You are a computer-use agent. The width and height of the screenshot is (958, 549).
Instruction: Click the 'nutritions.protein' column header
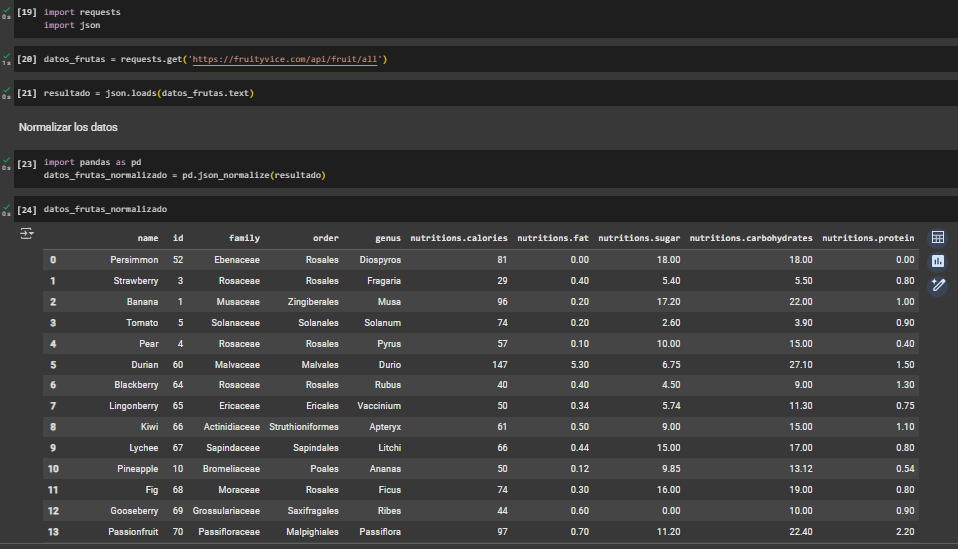tap(868, 238)
